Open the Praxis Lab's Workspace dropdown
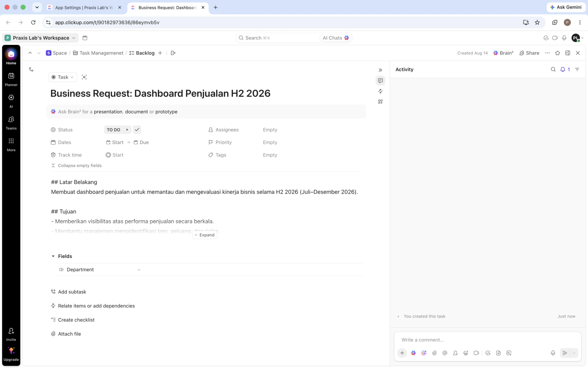This screenshot has width=588, height=368. tap(40, 38)
